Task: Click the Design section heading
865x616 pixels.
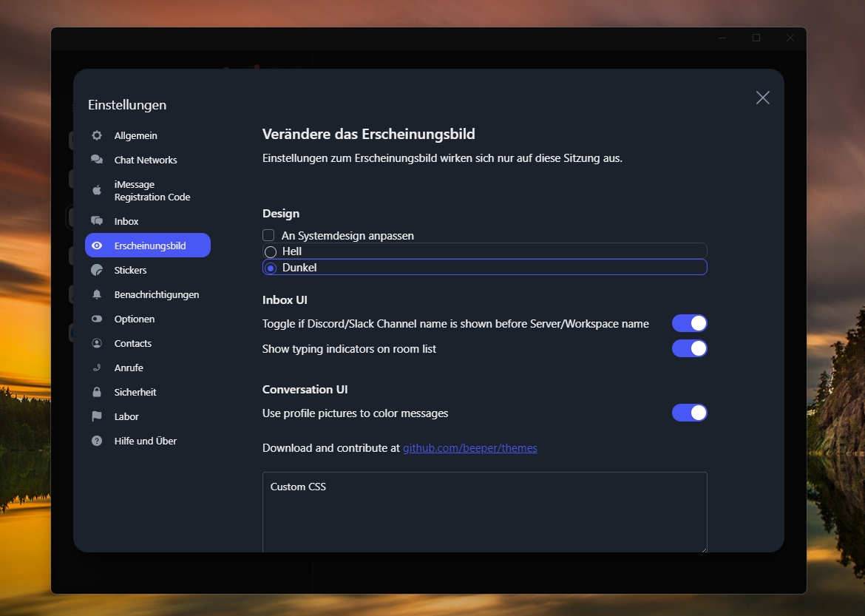Action: point(281,214)
